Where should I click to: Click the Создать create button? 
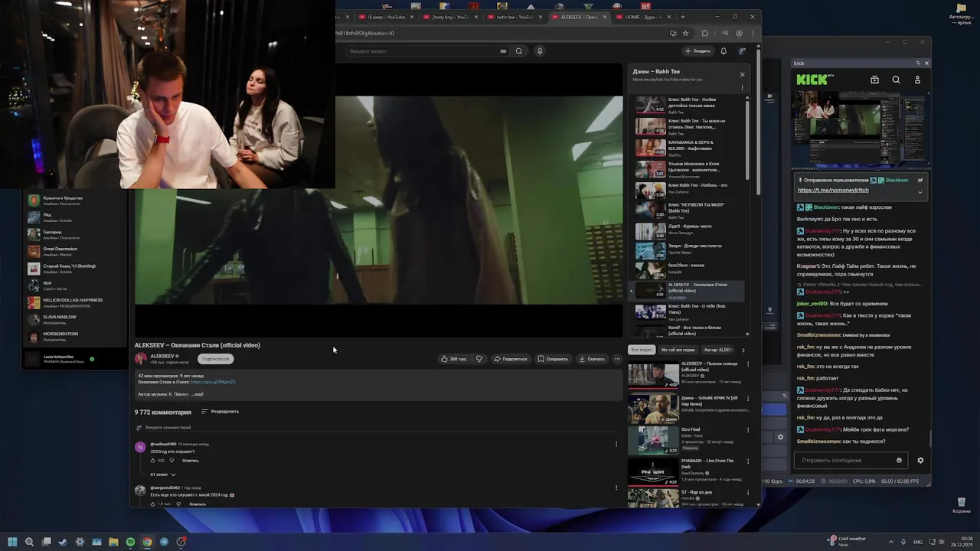tap(697, 51)
